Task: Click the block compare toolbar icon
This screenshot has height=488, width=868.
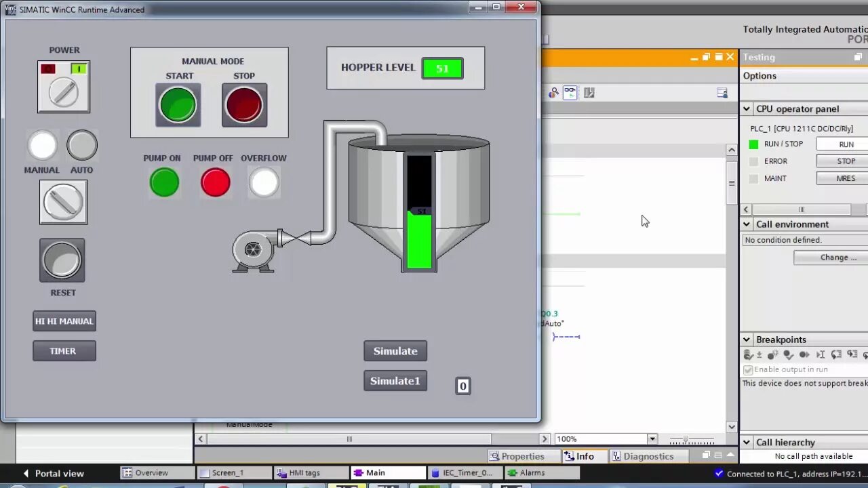Action: 589,93
